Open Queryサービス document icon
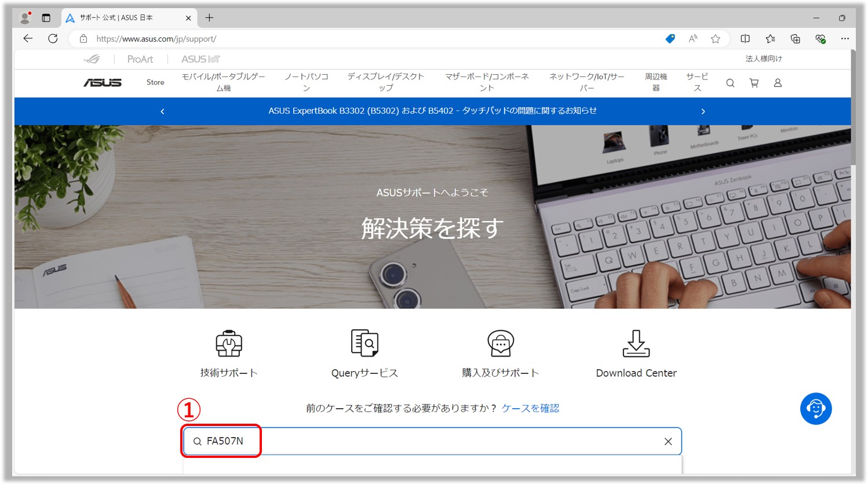The image size is (868, 484). [x=364, y=343]
